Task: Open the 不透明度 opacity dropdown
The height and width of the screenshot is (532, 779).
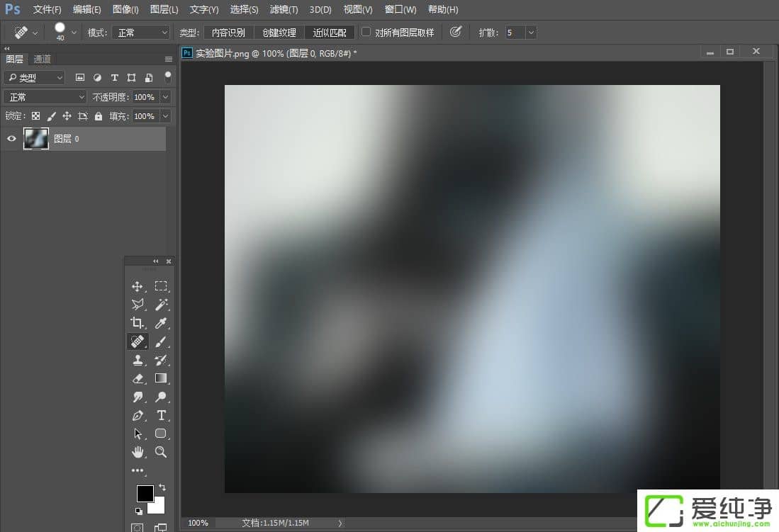Action: pos(165,96)
